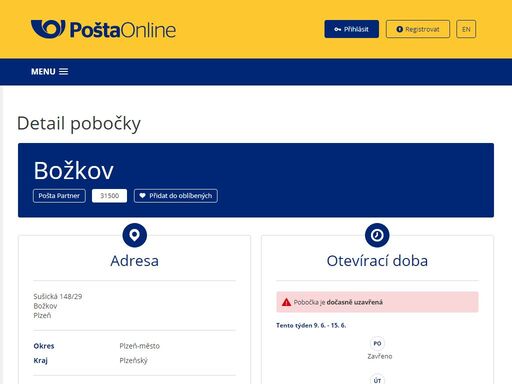Click the temporarily closed alert banner
Image resolution: width=512 pixels, height=384 pixels.
377,302
